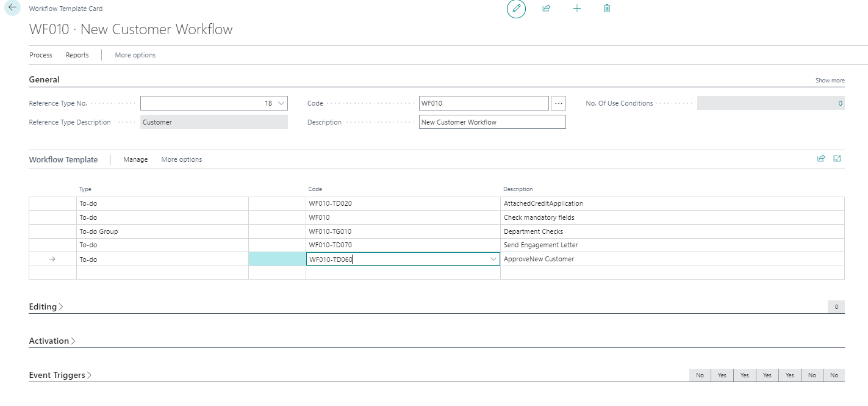Open the Reports menu
This screenshot has width=868, height=406.
(77, 55)
